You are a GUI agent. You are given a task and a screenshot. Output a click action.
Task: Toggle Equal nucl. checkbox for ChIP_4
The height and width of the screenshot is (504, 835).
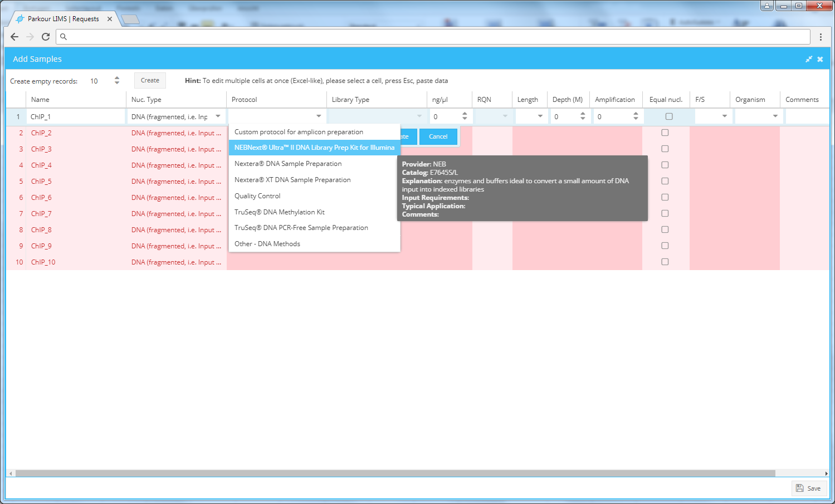[x=665, y=165]
